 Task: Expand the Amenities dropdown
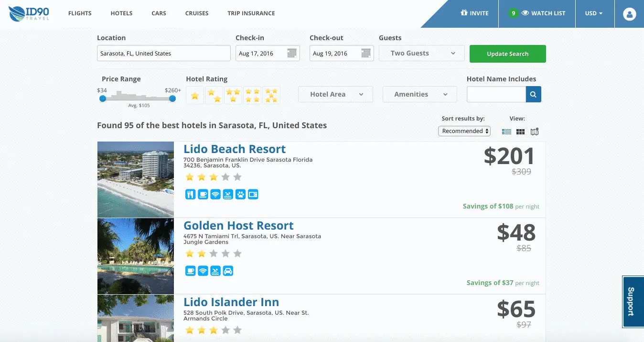pyautogui.click(x=419, y=94)
